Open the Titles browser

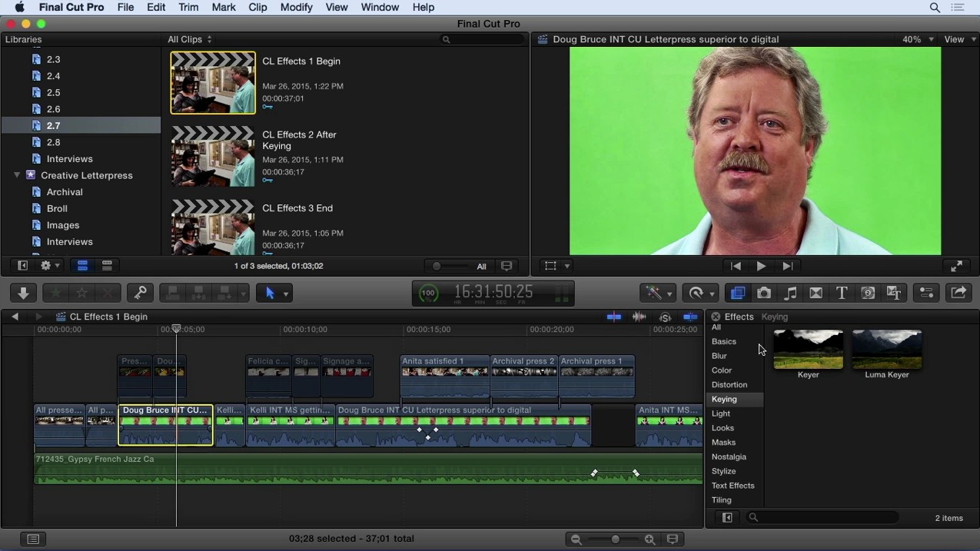click(842, 293)
